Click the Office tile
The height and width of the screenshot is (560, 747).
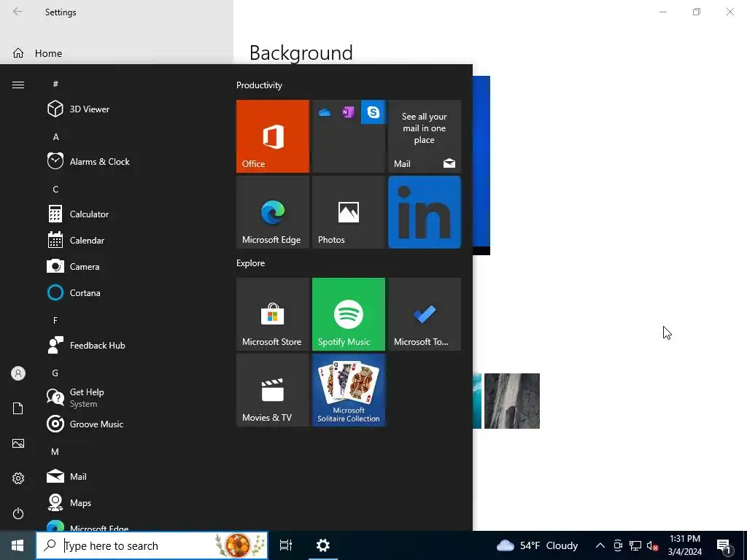(273, 136)
